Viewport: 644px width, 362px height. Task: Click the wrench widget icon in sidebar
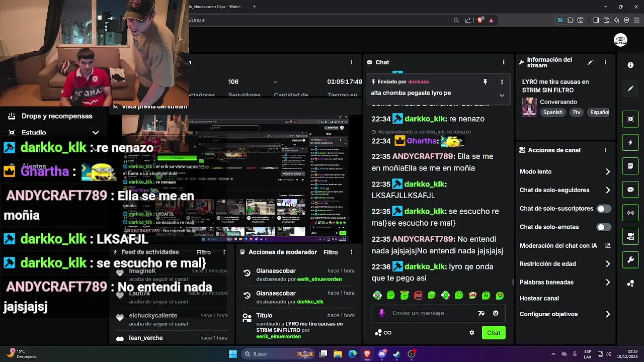[x=630, y=260]
